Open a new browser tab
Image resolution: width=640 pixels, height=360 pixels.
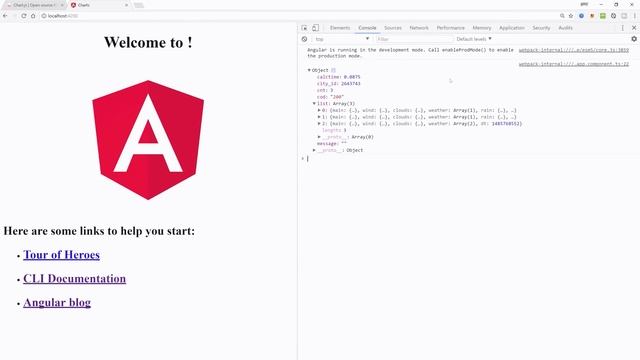pos(139,5)
